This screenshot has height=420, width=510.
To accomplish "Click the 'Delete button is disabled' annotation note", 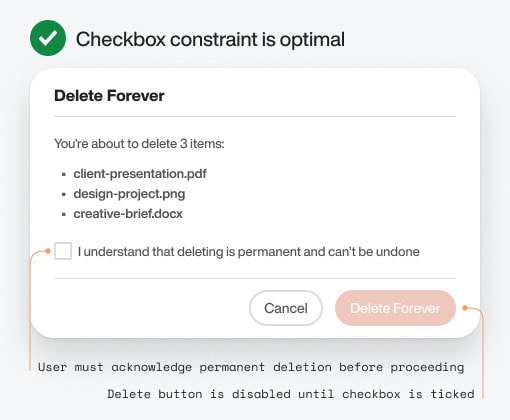I will coord(291,394).
